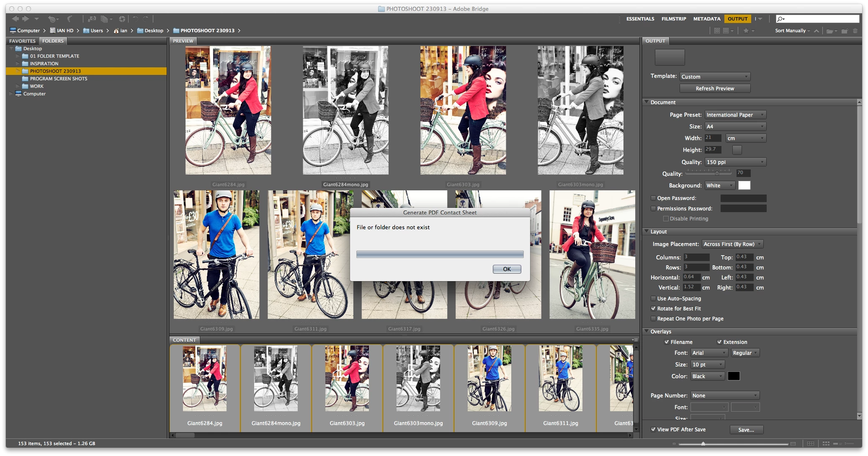Click the white Background color swatch

[744, 185]
